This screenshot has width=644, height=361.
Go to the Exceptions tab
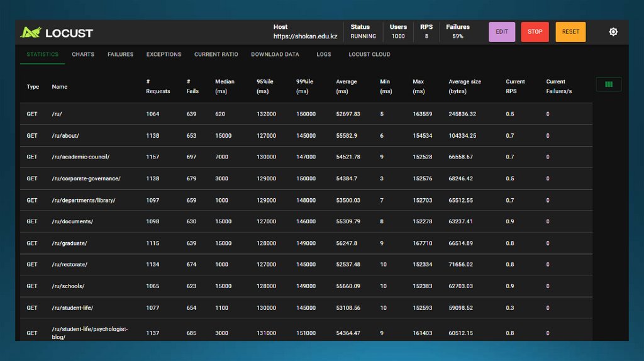(x=164, y=55)
